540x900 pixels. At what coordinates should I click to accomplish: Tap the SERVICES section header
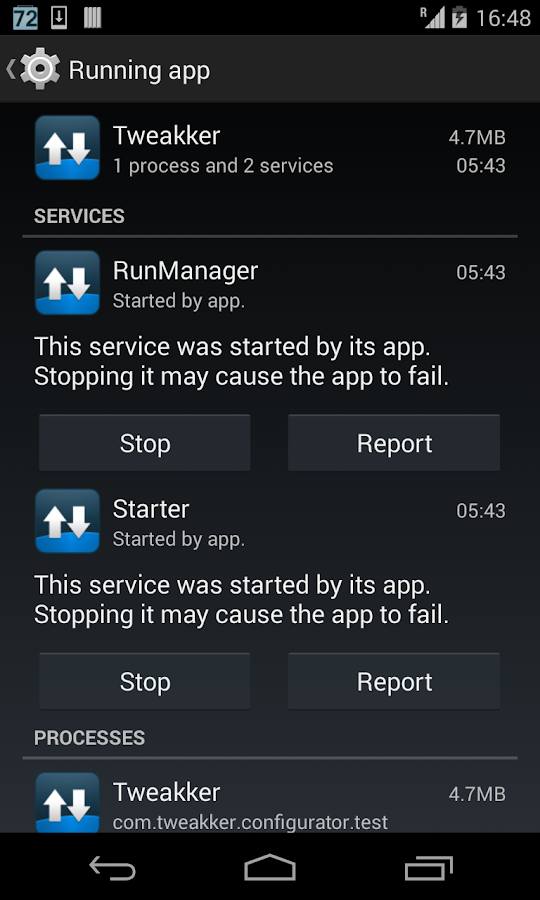[79, 216]
